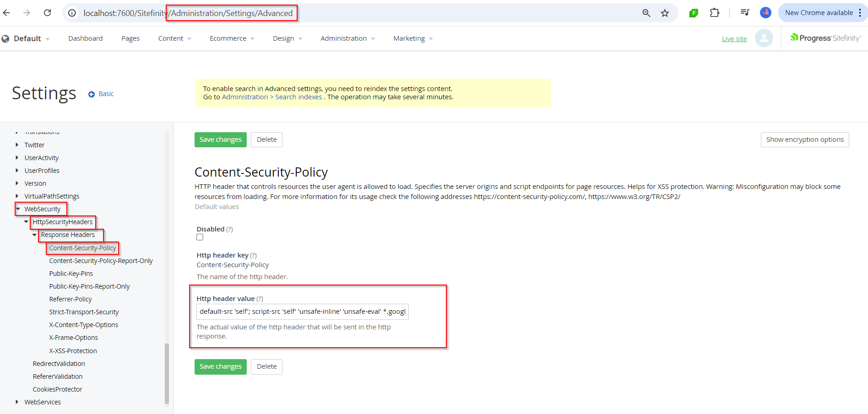
Task: Reload the current page
Action: click(x=47, y=13)
